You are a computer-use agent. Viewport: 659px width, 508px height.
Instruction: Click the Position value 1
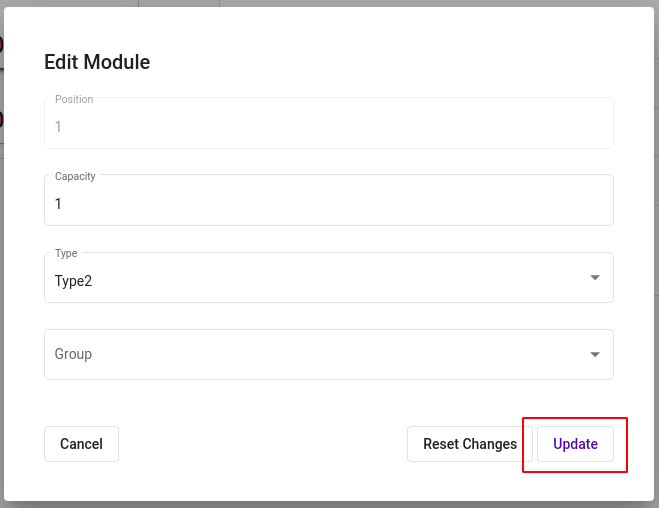(x=58, y=127)
